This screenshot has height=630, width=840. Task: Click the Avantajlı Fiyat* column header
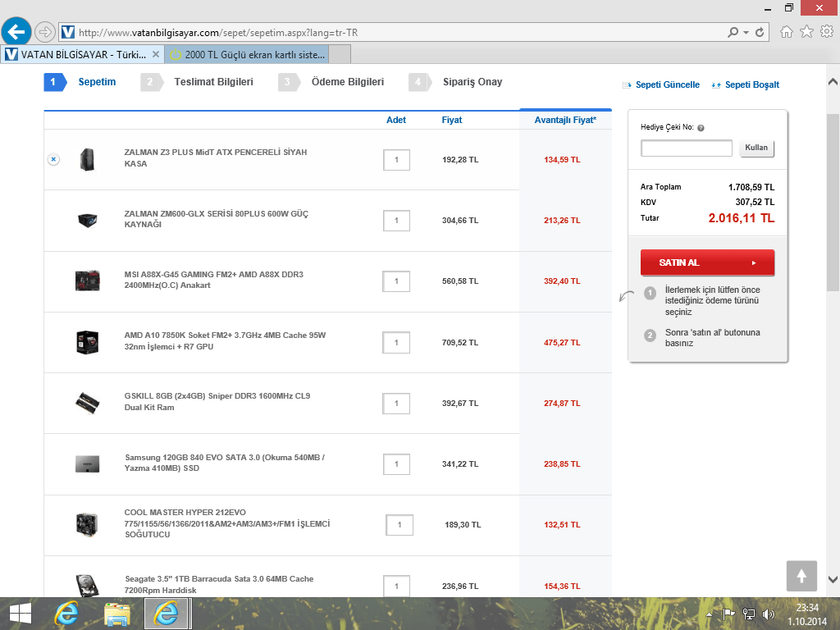(x=565, y=120)
